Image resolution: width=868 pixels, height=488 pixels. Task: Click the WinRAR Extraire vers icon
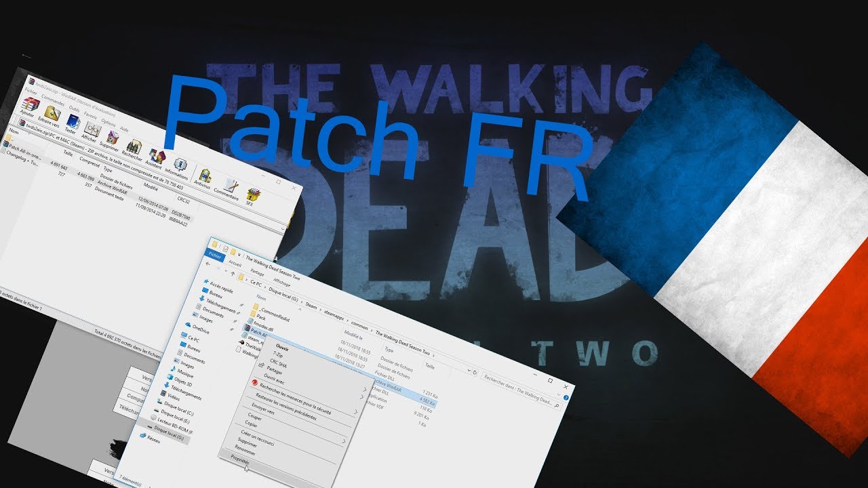tap(50, 115)
